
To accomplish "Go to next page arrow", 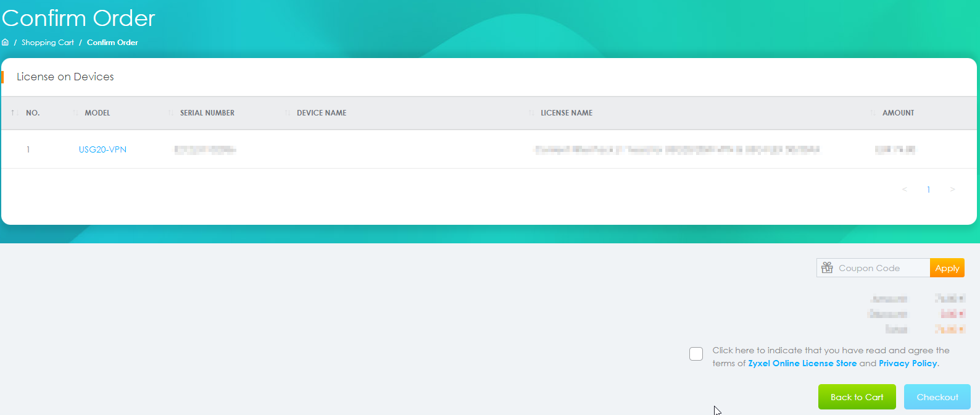I will pos(952,190).
